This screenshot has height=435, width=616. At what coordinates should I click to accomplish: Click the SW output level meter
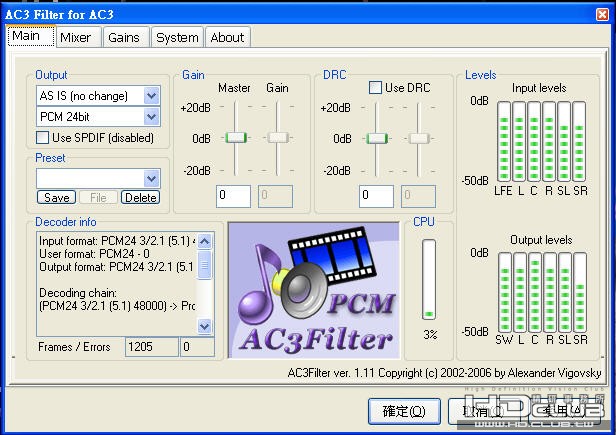505,293
